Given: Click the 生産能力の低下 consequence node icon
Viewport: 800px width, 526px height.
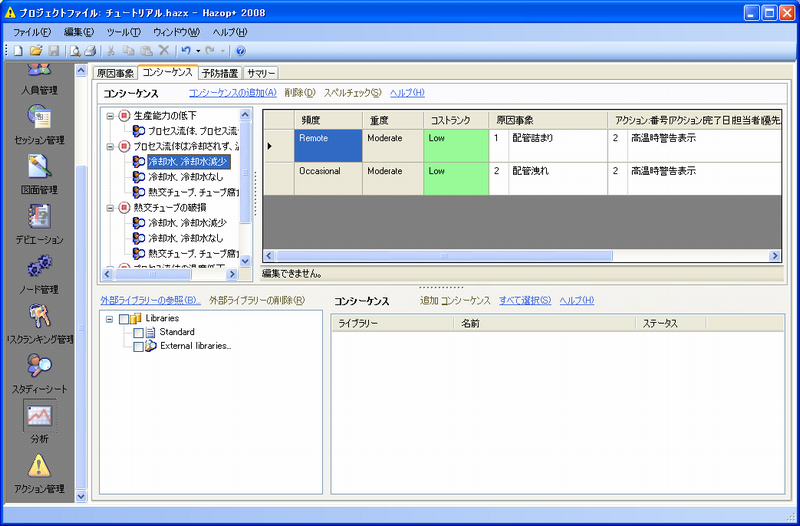Looking at the screenshot, I should click(x=124, y=116).
